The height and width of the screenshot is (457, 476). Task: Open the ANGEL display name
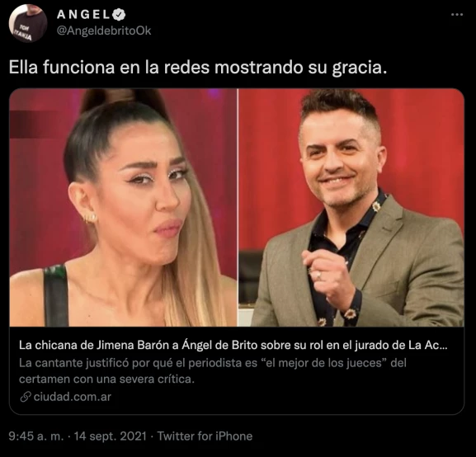(x=82, y=15)
